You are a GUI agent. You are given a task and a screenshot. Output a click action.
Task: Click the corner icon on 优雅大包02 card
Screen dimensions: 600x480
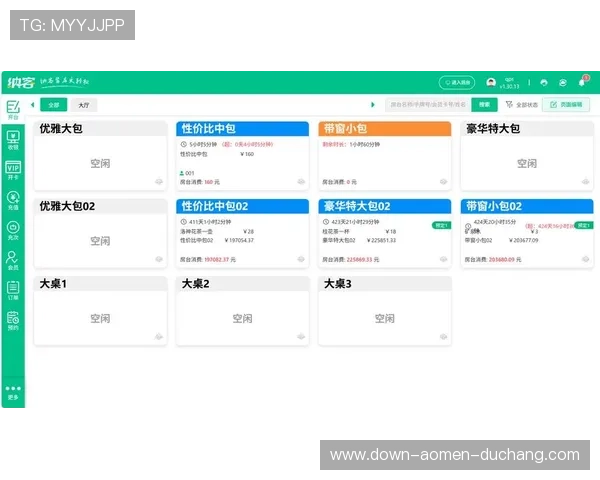(x=159, y=259)
